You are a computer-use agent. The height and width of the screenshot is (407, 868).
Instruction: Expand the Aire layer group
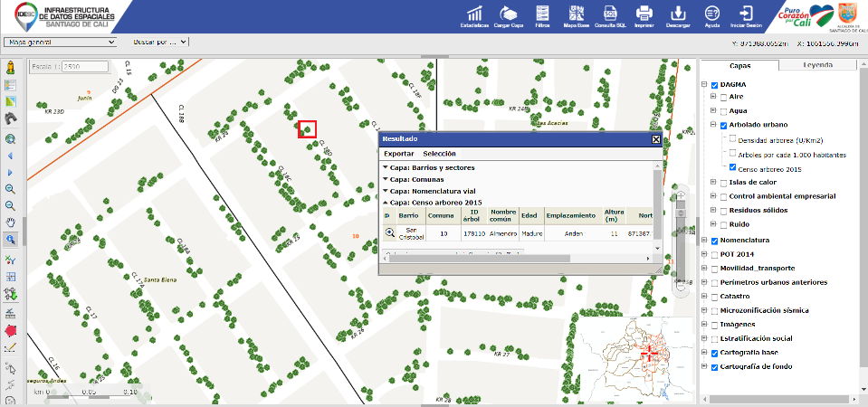click(x=713, y=96)
